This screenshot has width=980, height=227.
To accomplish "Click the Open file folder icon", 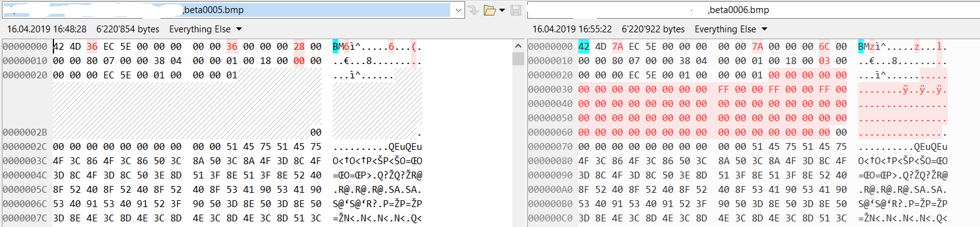I will click(x=489, y=10).
